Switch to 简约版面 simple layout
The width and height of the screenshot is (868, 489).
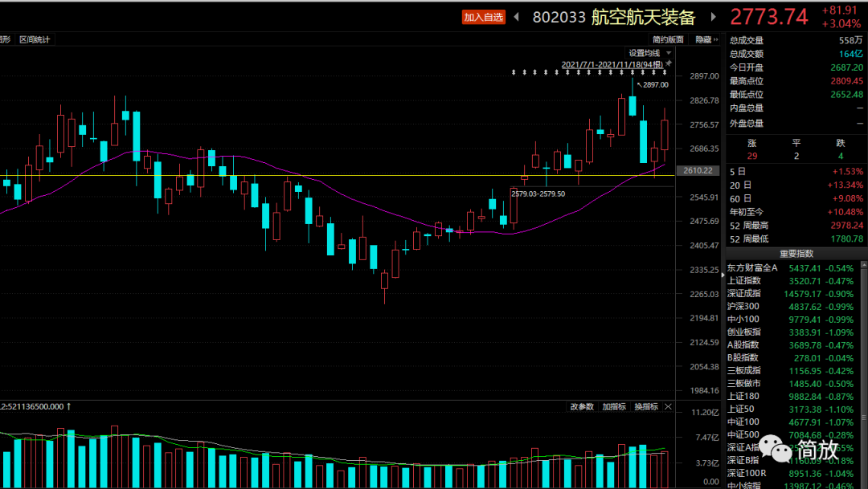tap(668, 39)
